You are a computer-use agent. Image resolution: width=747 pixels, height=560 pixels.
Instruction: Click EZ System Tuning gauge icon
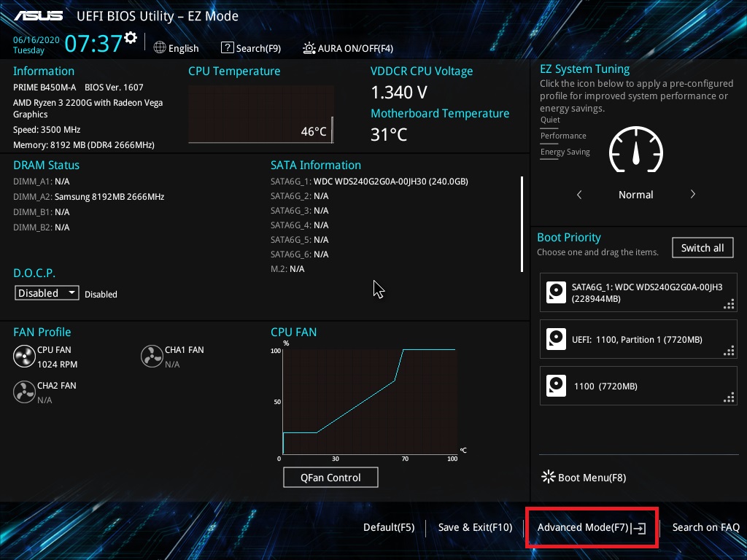[x=636, y=149]
